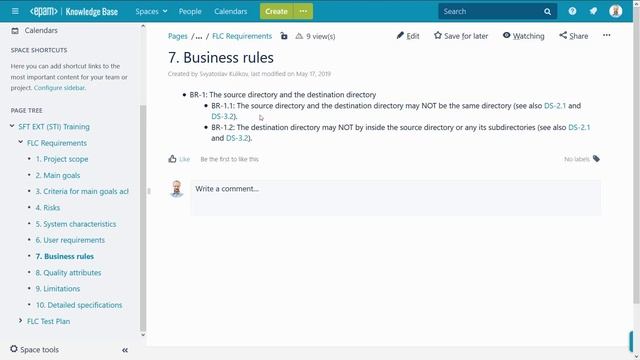Open 4. Risks page

coord(47,208)
